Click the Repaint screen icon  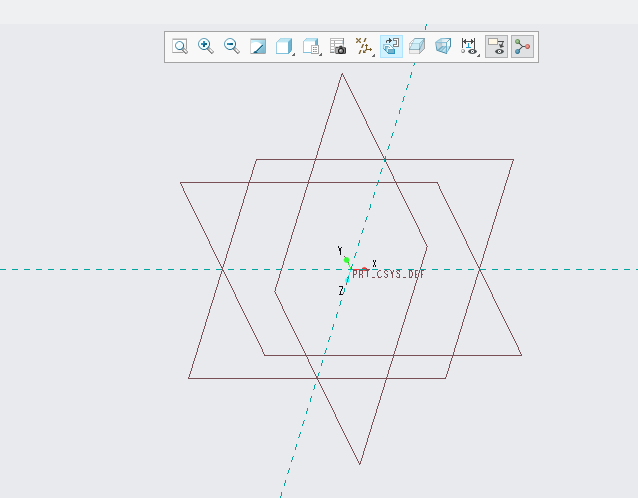[258, 46]
